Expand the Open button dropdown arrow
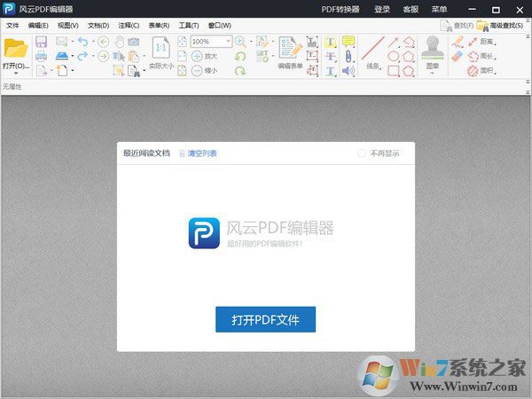 pyautogui.click(x=16, y=73)
